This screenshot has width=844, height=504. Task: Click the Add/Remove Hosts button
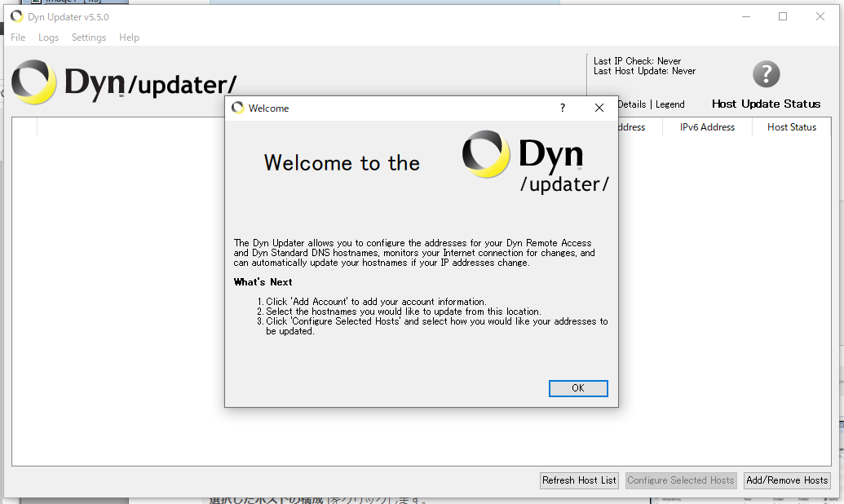787,480
